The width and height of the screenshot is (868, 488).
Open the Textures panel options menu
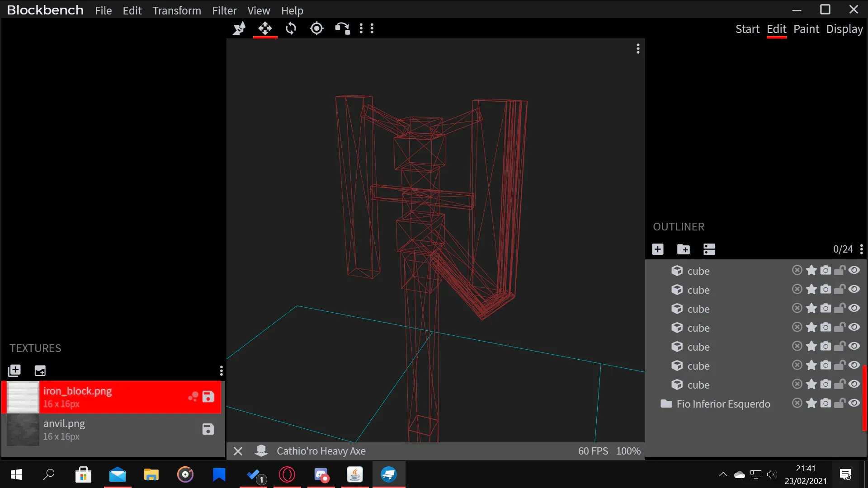click(221, 371)
